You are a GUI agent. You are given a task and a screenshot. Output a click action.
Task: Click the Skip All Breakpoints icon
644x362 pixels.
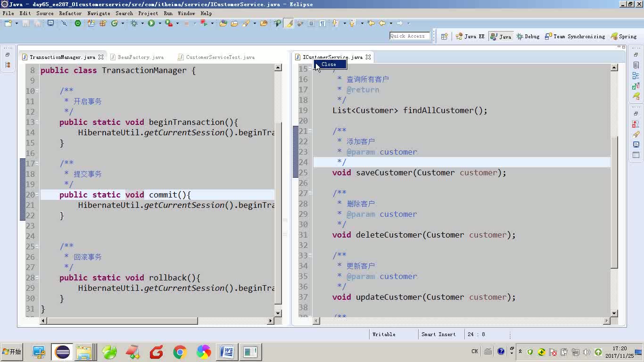[x=64, y=23]
